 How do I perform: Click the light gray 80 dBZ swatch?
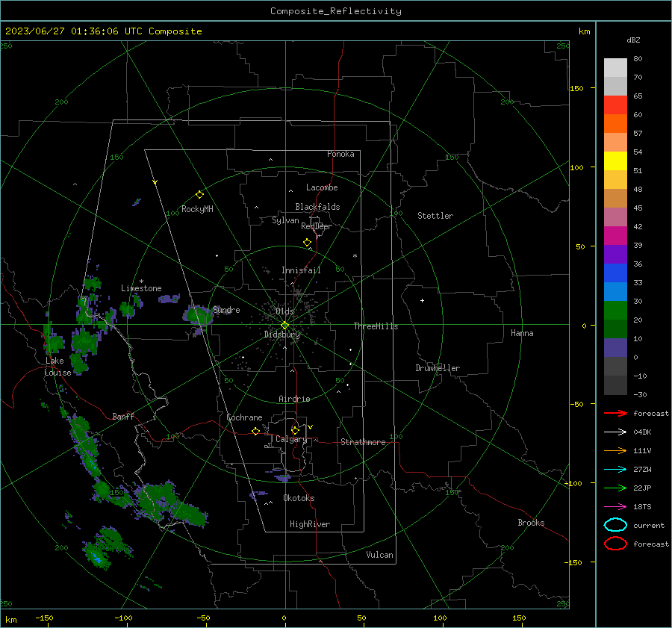click(615, 67)
